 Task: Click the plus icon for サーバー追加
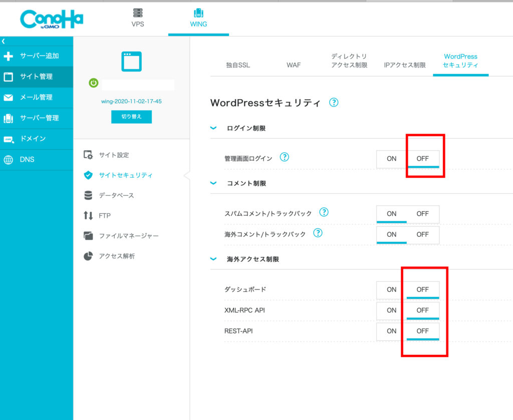pyautogui.click(x=8, y=56)
